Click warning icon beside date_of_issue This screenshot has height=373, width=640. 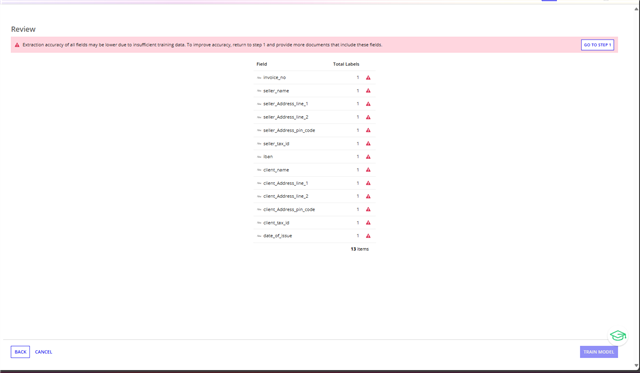pos(368,236)
